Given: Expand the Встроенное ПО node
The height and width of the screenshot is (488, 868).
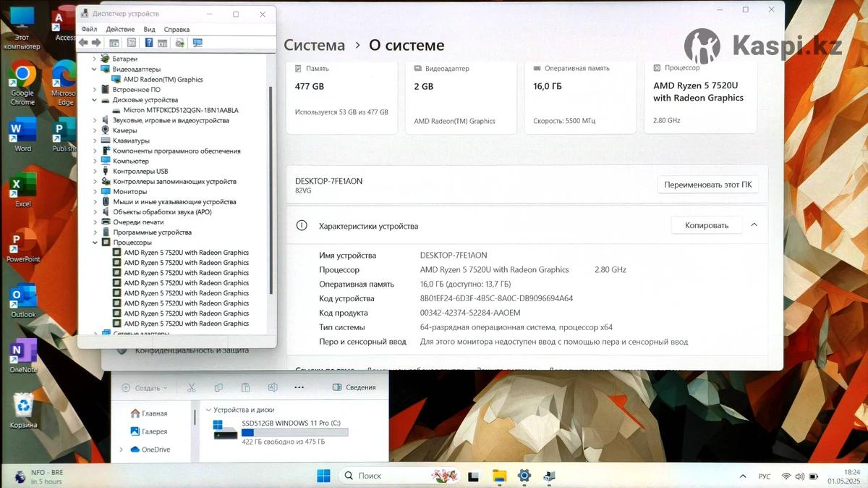Looking at the screenshot, I should (95, 90).
